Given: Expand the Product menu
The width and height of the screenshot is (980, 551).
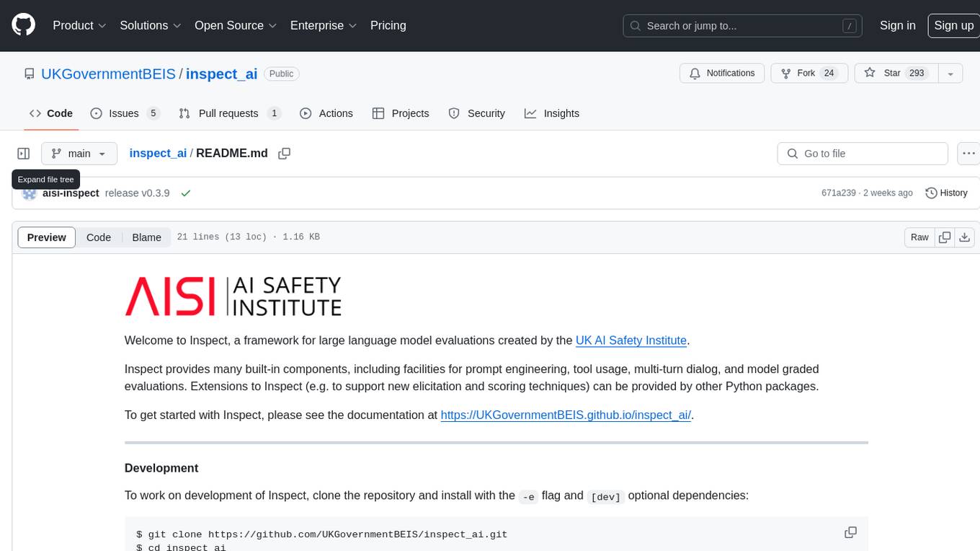Looking at the screenshot, I should tap(79, 25).
